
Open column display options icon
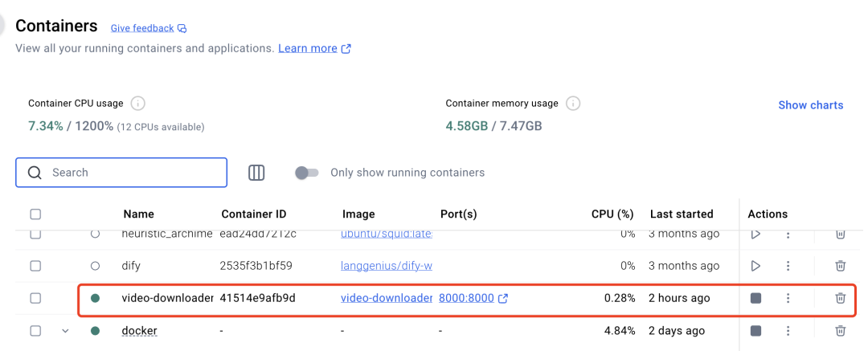point(256,173)
